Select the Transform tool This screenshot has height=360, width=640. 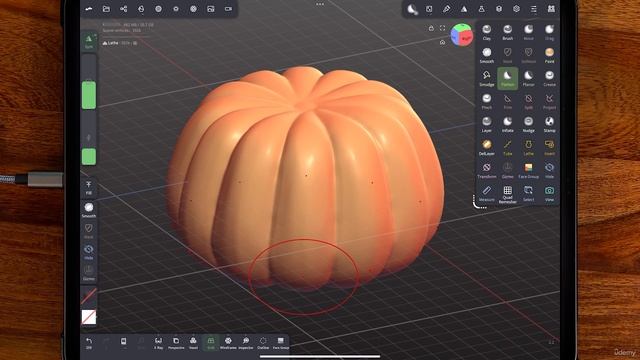[487, 171]
